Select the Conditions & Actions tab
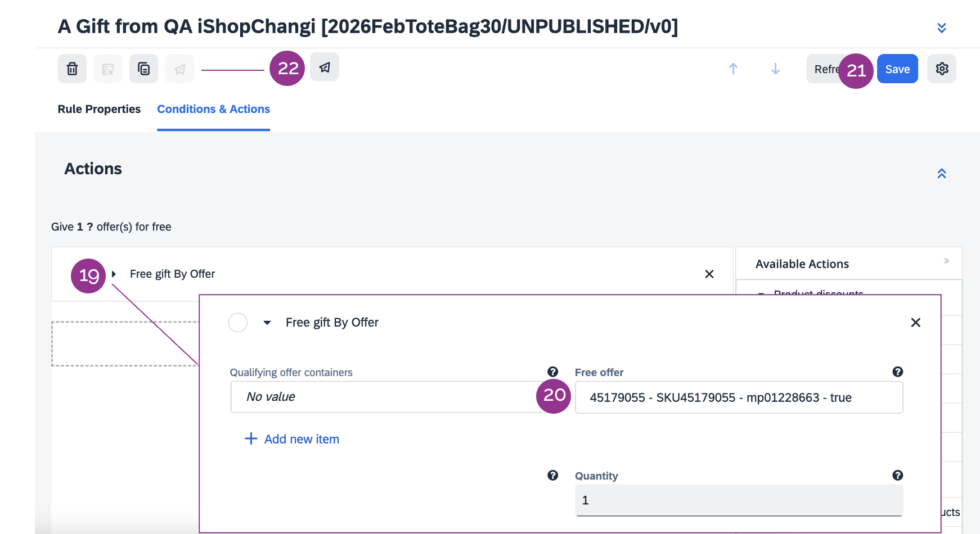The height and width of the screenshot is (534, 980). tap(213, 109)
